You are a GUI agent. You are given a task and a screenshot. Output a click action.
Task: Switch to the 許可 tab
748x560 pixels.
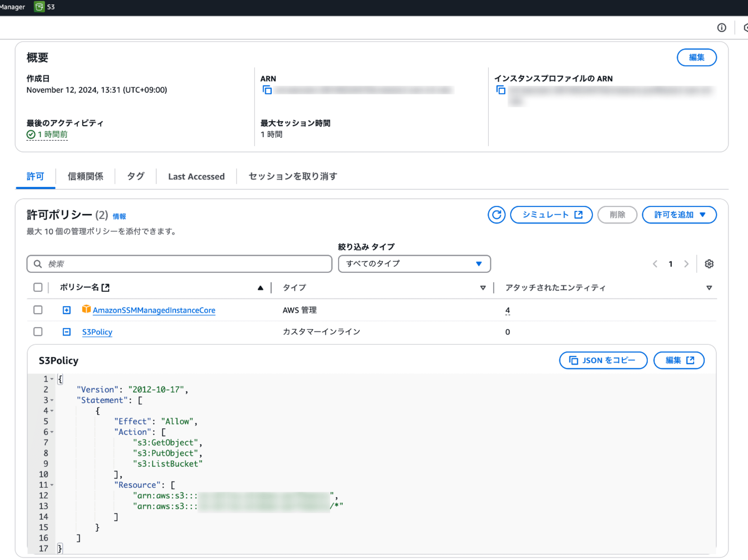pos(36,176)
